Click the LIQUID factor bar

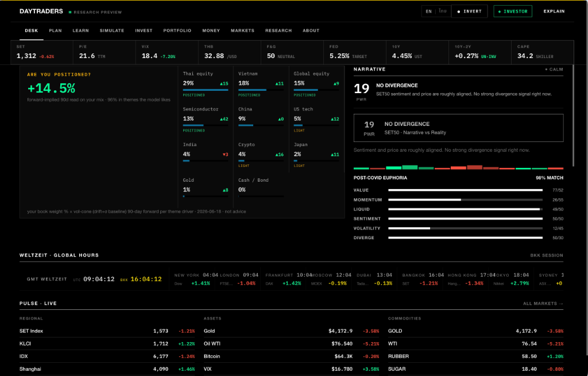point(465,209)
